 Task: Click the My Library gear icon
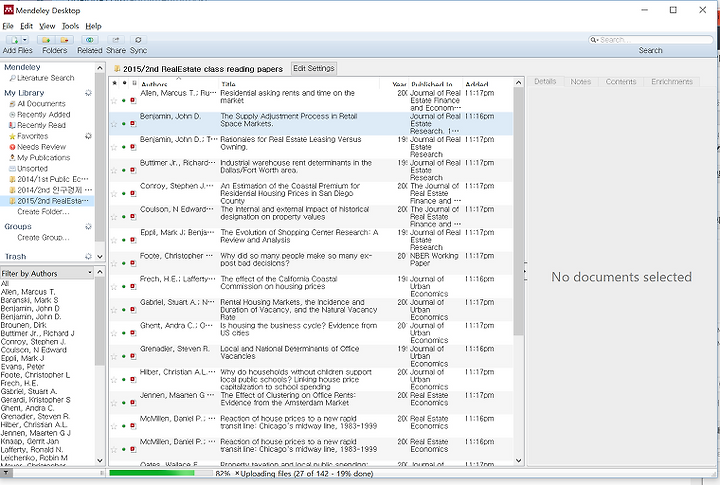(88, 93)
